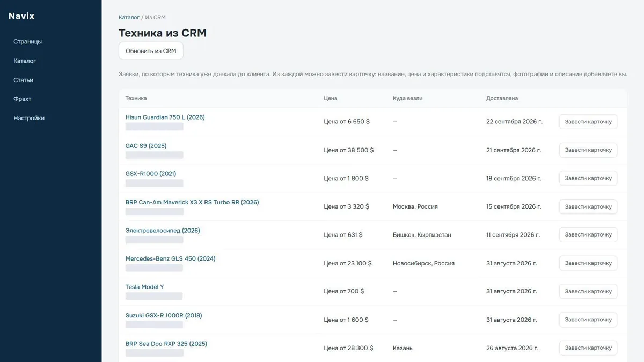Open the GAC S9 (2025) link
This screenshot has height=362, width=644.
coord(146,145)
